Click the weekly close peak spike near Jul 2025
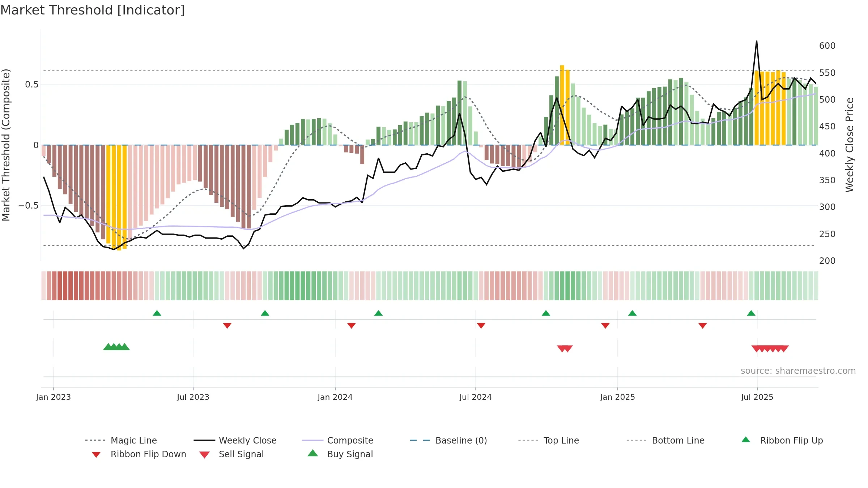 click(757, 42)
